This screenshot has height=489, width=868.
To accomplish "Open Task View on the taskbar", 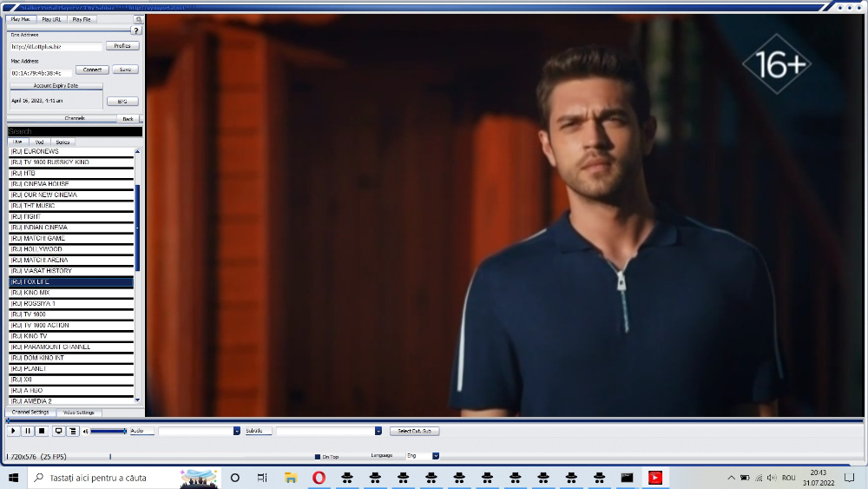I will click(262, 478).
